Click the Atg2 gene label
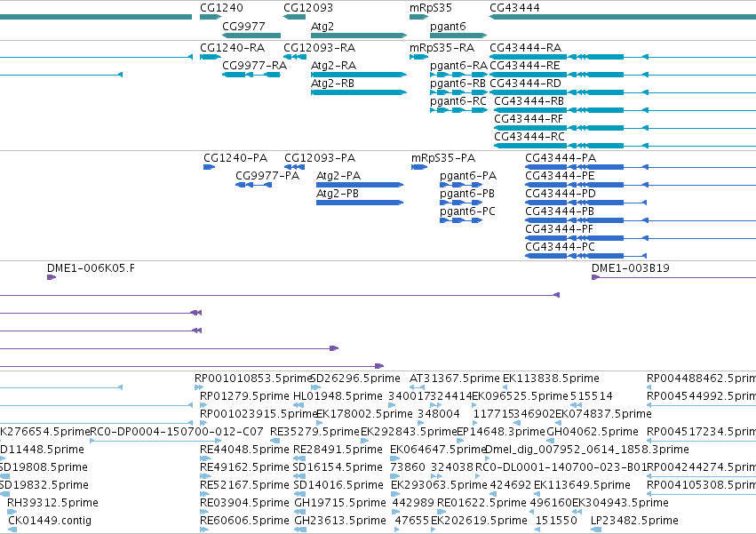Screen dimensions: 756x534 pos(322,26)
